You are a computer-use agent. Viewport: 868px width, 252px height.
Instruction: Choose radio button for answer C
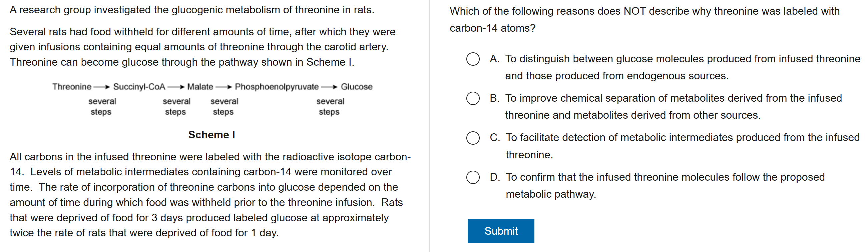[x=473, y=138]
